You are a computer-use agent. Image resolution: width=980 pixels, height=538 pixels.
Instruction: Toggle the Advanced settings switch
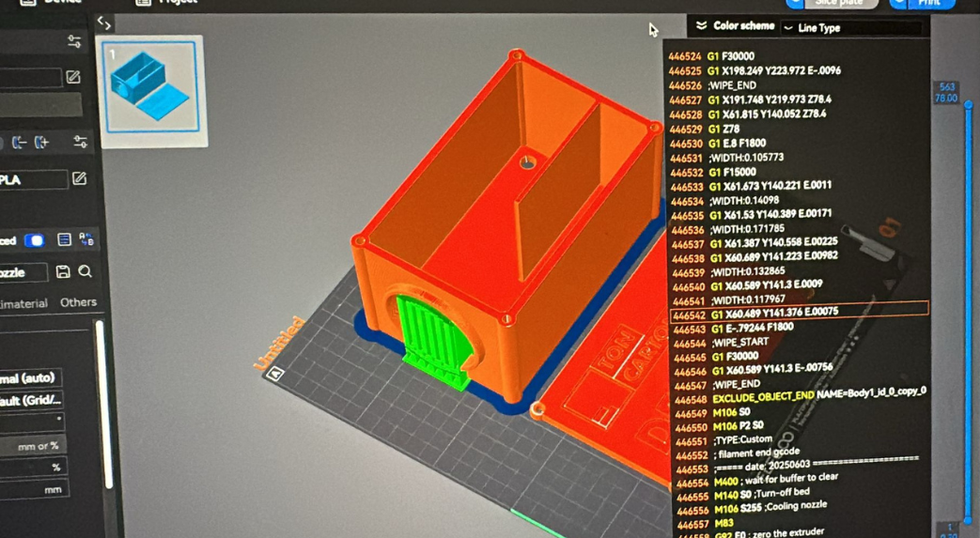35,240
